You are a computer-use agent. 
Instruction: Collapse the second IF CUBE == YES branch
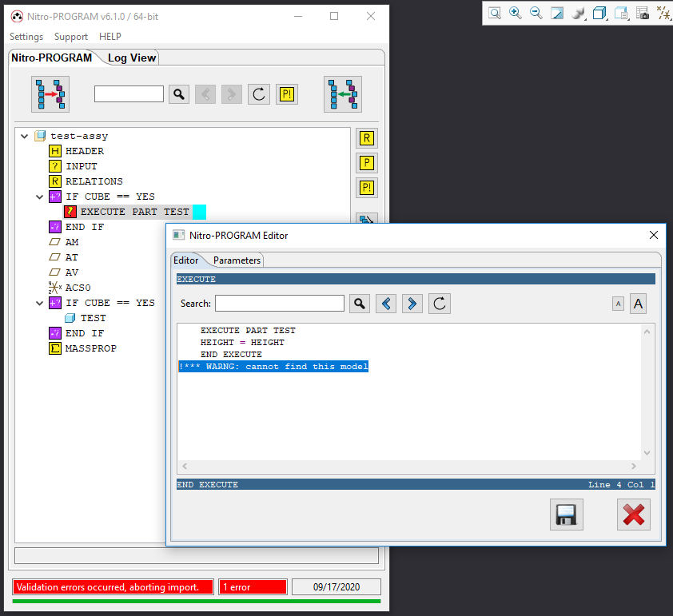coord(39,302)
